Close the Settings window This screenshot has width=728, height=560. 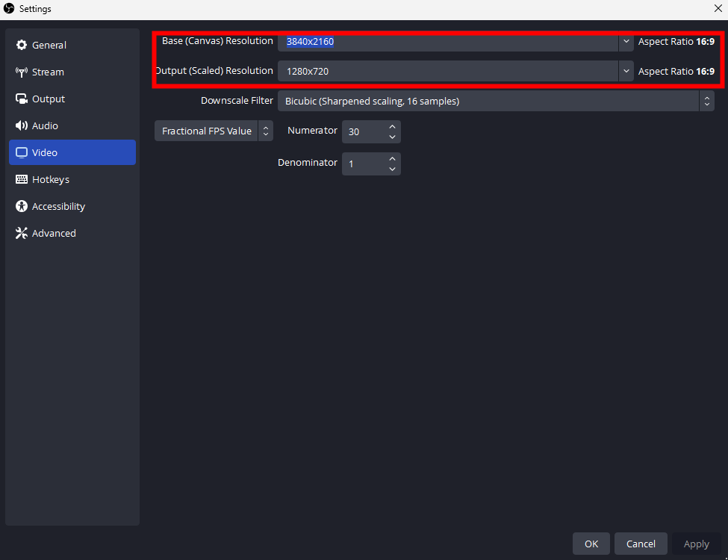coord(718,9)
